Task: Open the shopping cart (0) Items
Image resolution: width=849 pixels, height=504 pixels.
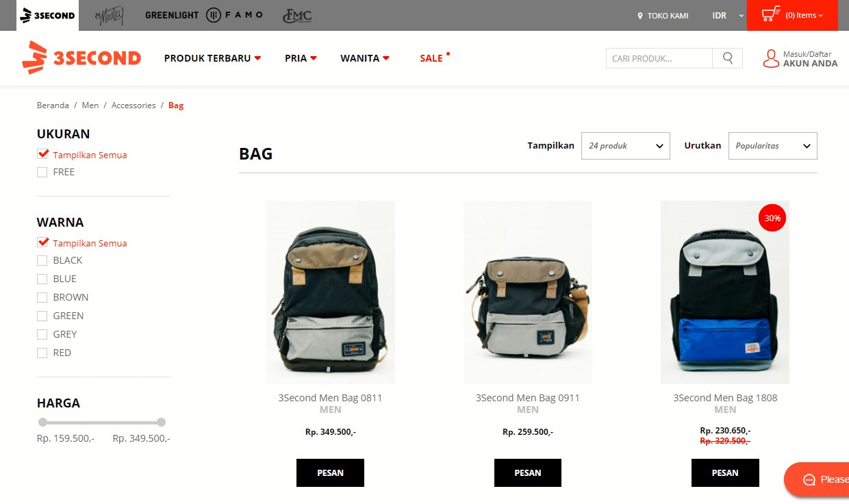Action: (792, 15)
